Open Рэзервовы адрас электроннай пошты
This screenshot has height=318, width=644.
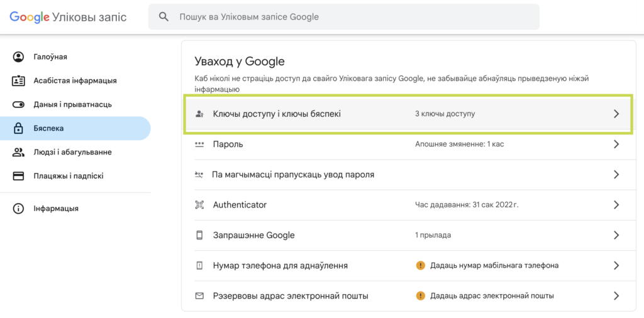[x=408, y=296]
